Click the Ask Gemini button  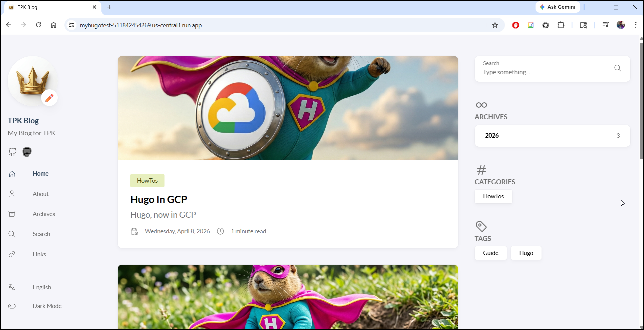point(558,7)
